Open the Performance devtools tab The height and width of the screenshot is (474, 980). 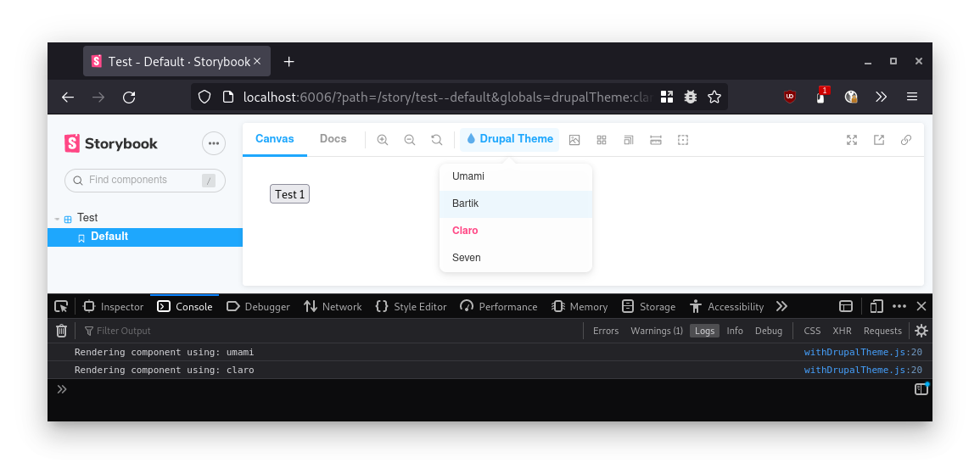pyautogui.click(x=499, y=307)
